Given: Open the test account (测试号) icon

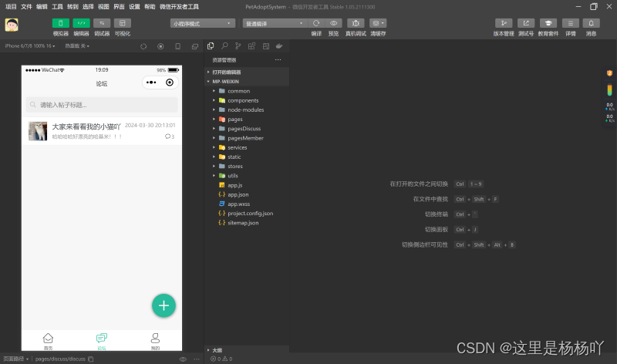Looking at the screenshot, I should point(526,23).
